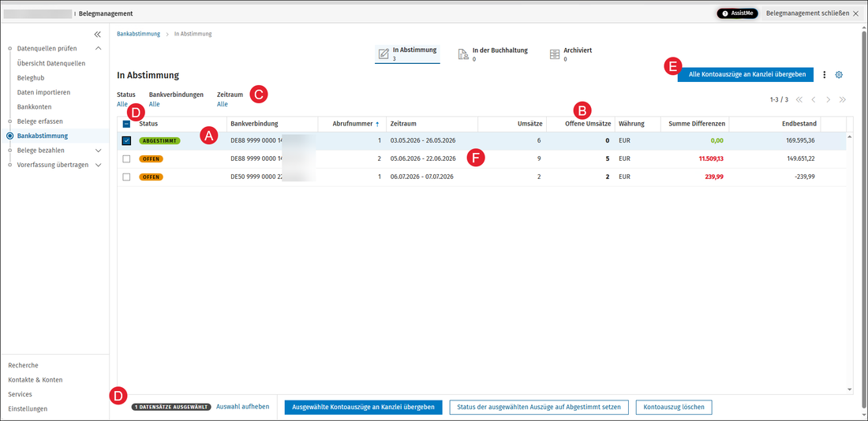Click the red 239,99 difference value

coord(715,177)
